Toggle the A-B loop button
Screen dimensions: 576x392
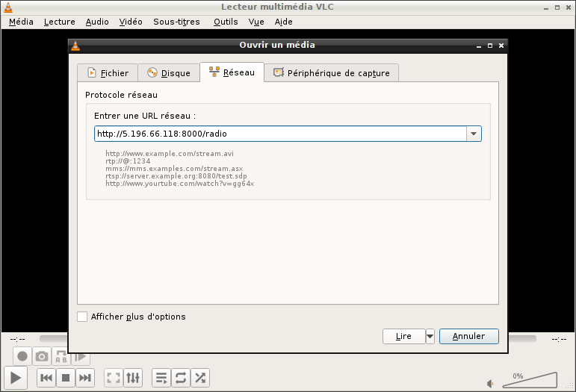coord(61,356)
